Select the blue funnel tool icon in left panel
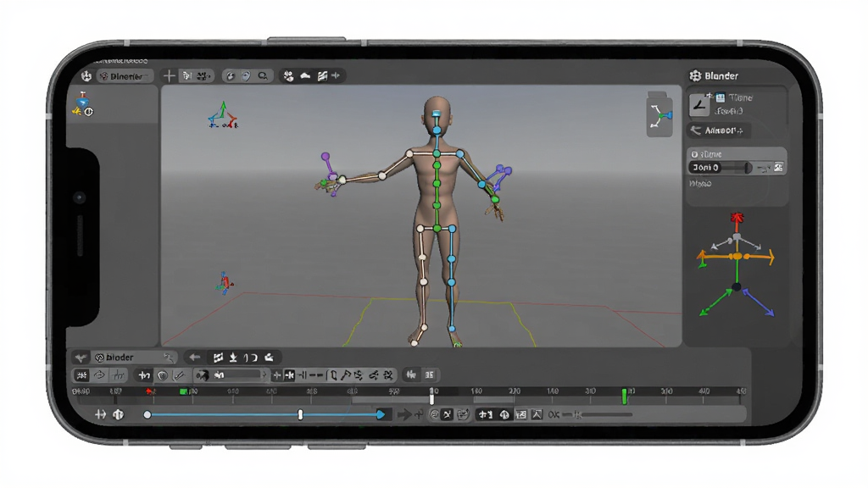Viewport: 868px width, 488px height. pos(83,101)
